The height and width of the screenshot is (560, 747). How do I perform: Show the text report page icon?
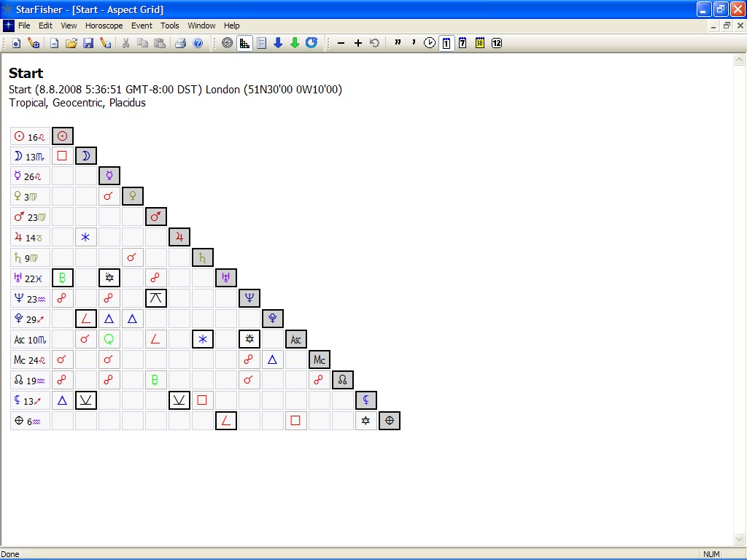pos(262,43)
